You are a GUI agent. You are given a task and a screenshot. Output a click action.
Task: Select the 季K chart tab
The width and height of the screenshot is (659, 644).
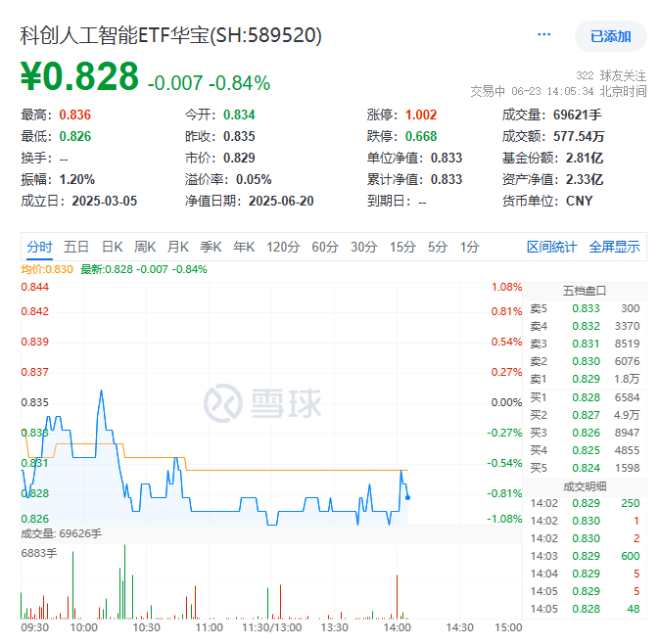211,247
